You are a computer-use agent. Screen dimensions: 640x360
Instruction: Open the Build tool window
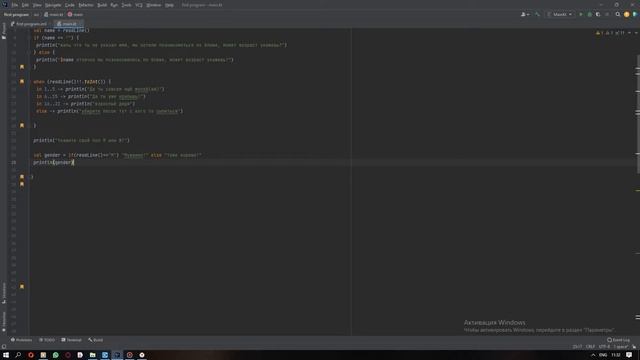click(96, 340)
